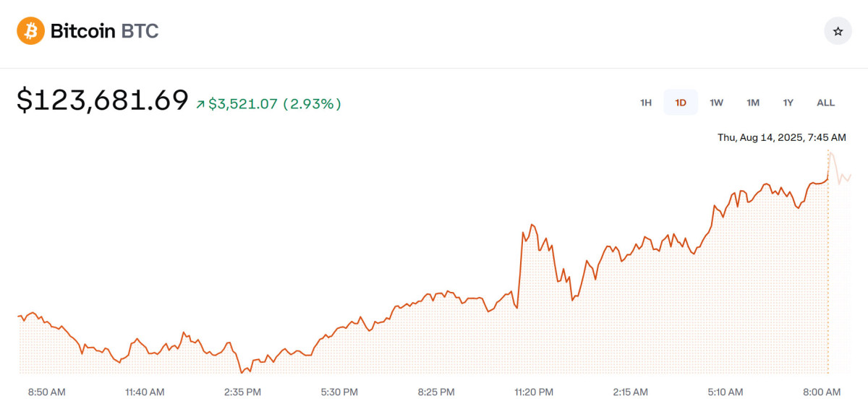This screenshot has height=409, width=868.
Task: Switch chart to 1M range
Action: (x=753, y=103)
